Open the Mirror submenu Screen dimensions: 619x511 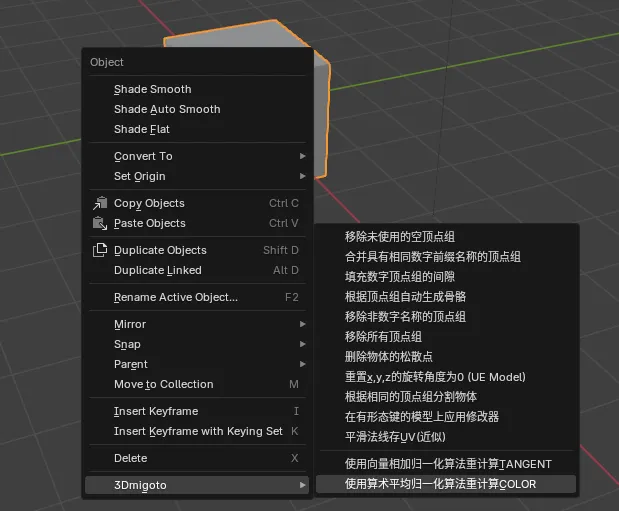pos(197,324)
